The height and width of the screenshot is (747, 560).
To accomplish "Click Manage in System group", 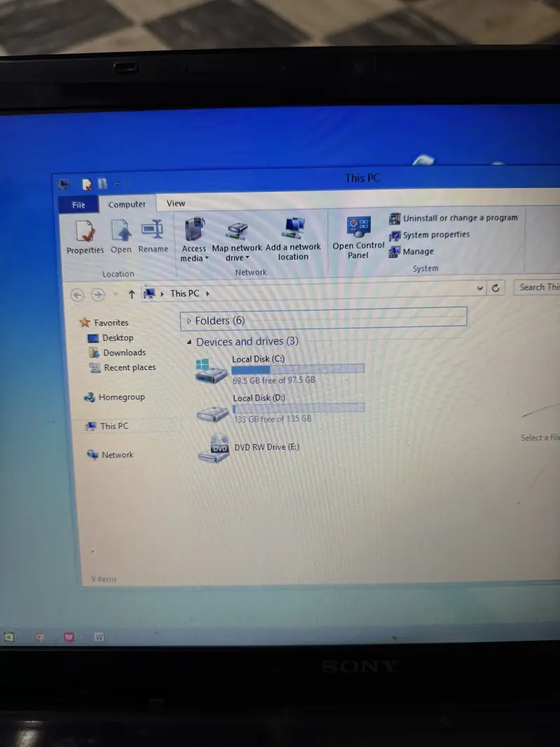I will point(411,252).
